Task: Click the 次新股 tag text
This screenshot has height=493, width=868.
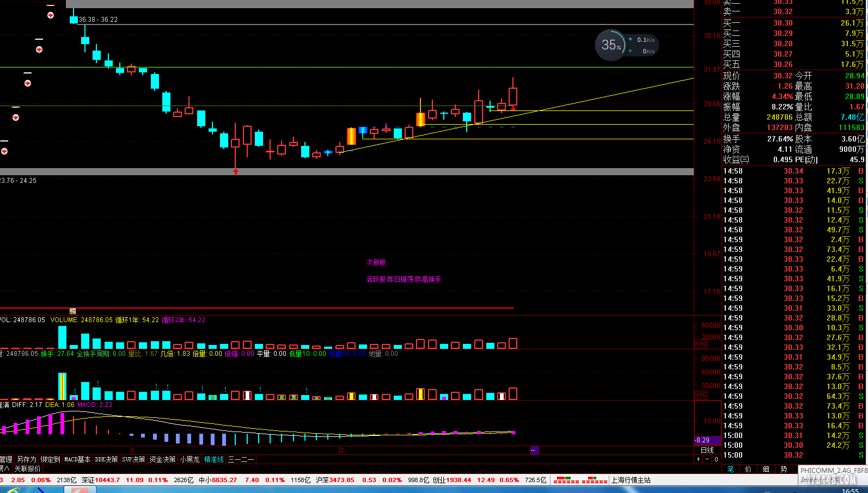Action: (376, 262)
